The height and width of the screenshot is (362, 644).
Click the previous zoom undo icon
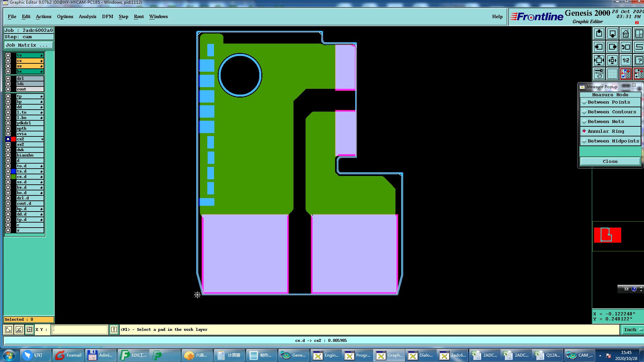pyautogui.click(x=626, y=47)
